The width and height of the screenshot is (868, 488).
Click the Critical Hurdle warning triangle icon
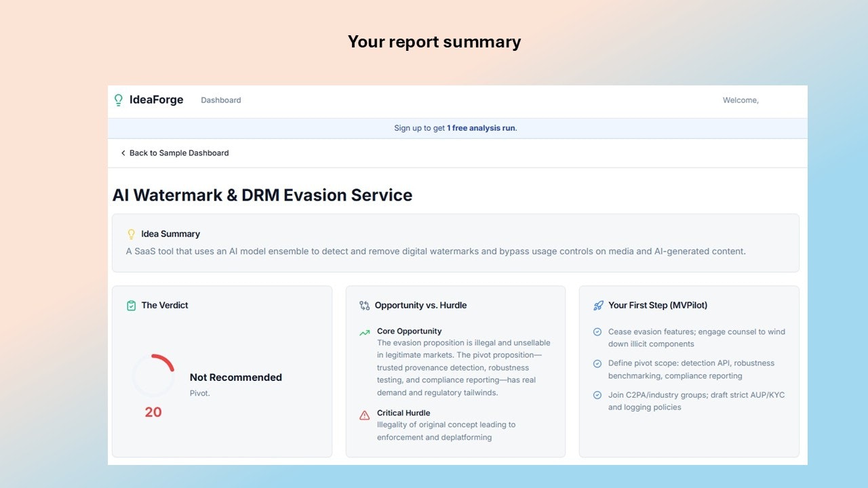[x=365, y=415]
